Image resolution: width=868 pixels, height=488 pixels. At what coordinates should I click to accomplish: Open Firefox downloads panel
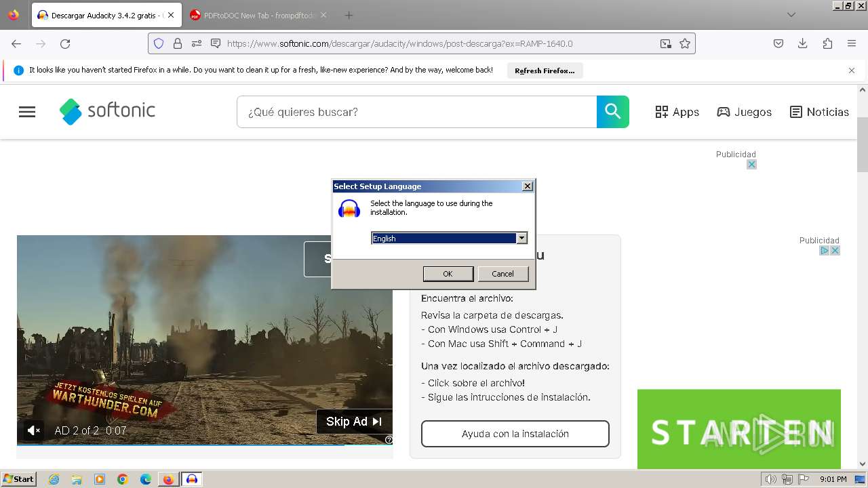[803, 43]
